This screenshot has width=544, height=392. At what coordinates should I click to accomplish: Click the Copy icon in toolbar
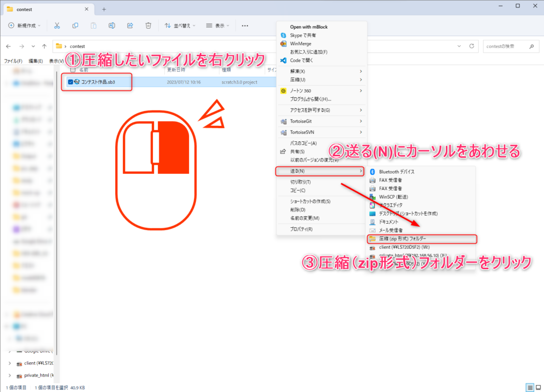[x=75, y=25]
